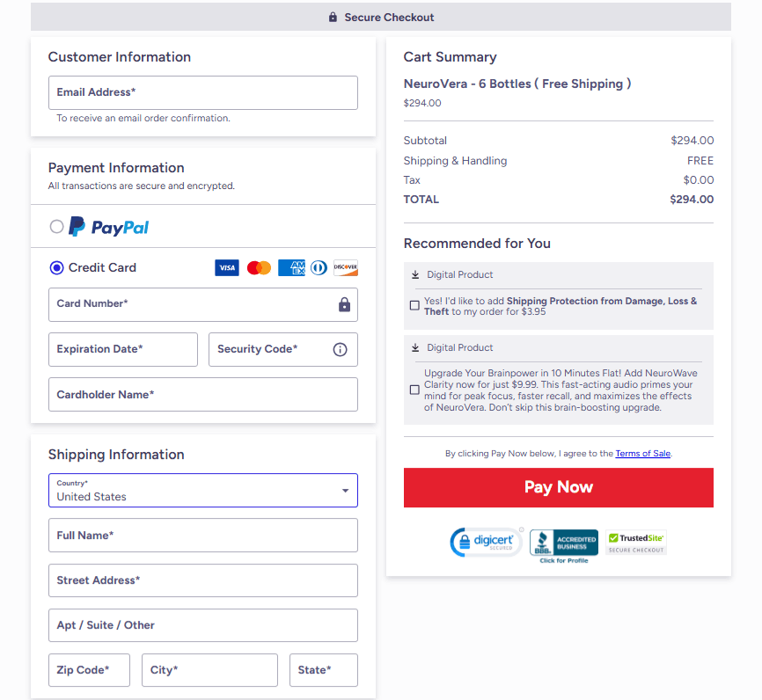Viewport: 762px width, 700px height.
Task: Select the Credit Card payment tab
Action: [x=56, y=267]
